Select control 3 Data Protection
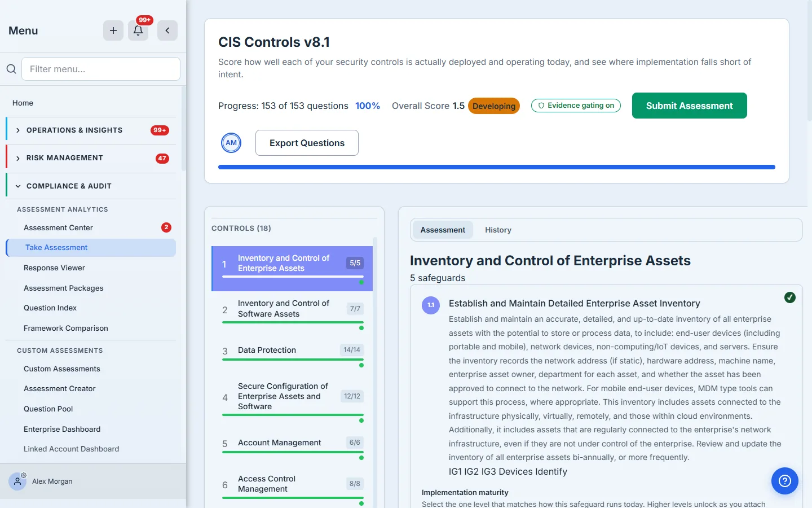Screen dimensions: 812x508 coord(292,355)
